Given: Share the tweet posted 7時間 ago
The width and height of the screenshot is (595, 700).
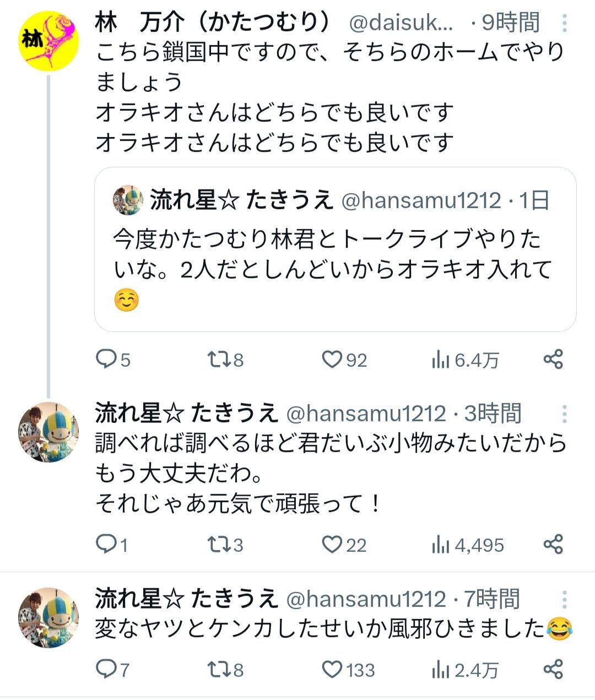Looking at the screenshot, I should coord(553,669).
